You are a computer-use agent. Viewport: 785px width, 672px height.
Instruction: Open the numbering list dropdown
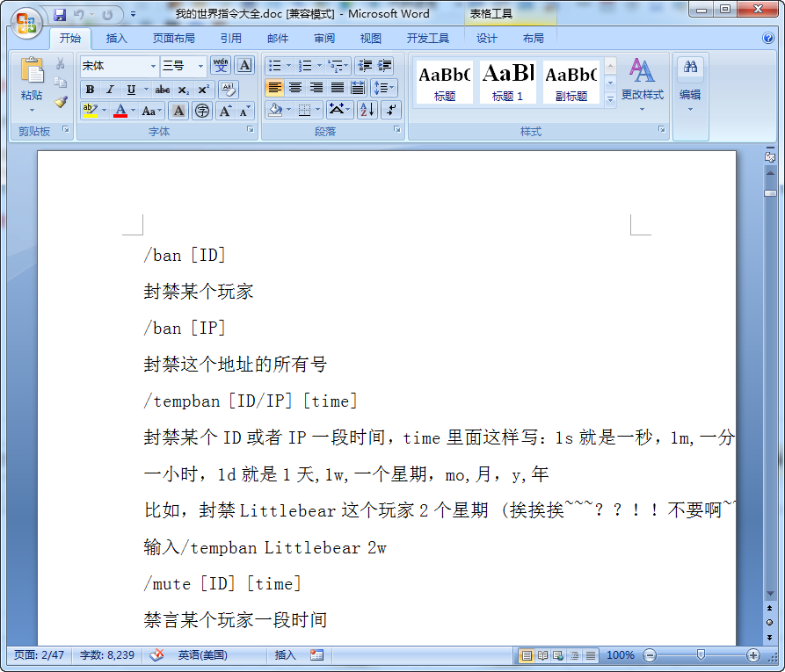319,66
